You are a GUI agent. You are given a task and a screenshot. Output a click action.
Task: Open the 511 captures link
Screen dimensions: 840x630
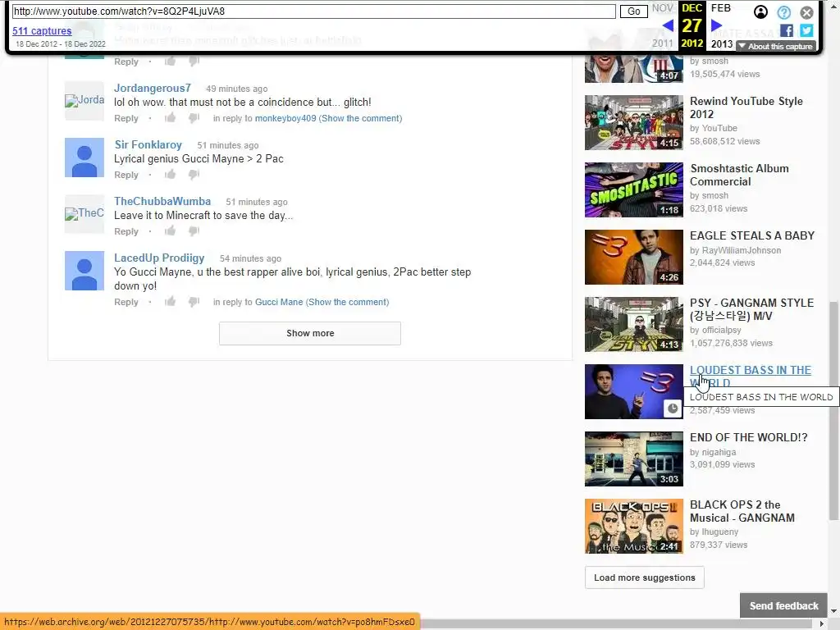[x=42, y=31]
